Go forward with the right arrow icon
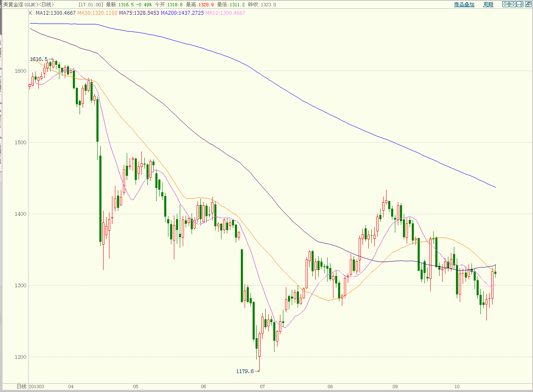 pos(513,4)
